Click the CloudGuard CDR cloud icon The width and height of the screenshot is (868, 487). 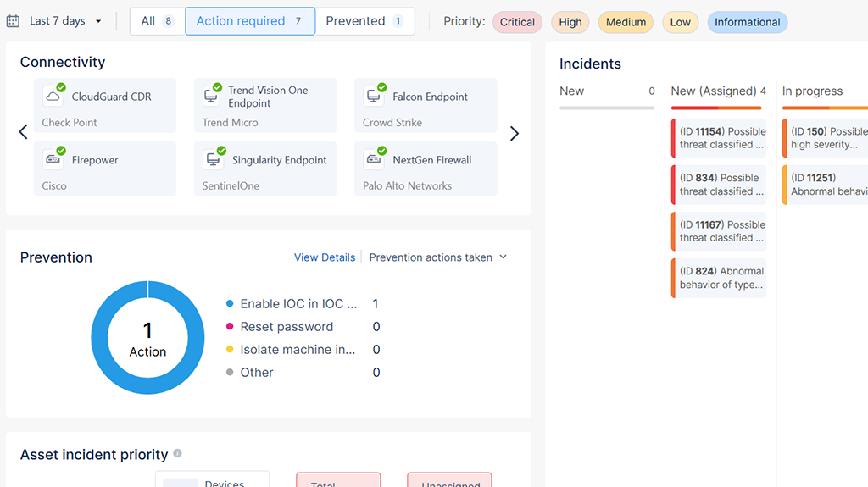click(53, 97)
